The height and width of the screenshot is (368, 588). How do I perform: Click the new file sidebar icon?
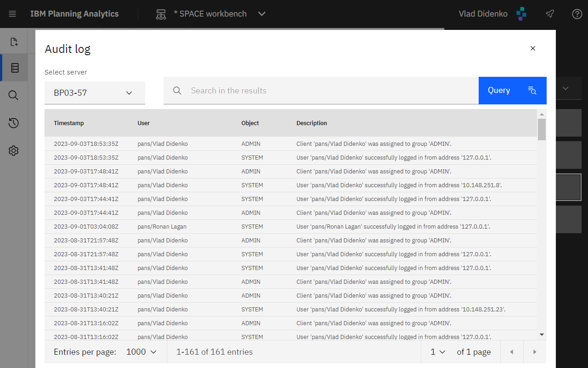[14, 42]
